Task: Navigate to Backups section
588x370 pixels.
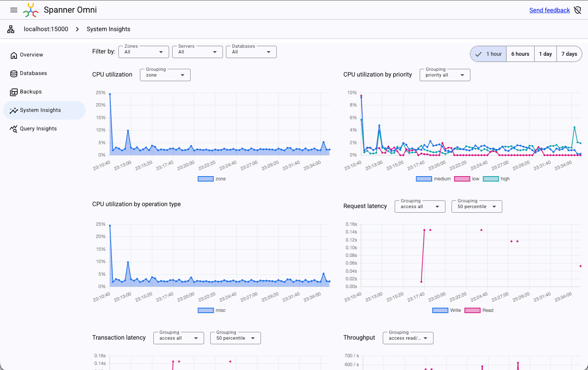Action: point(44,92)
